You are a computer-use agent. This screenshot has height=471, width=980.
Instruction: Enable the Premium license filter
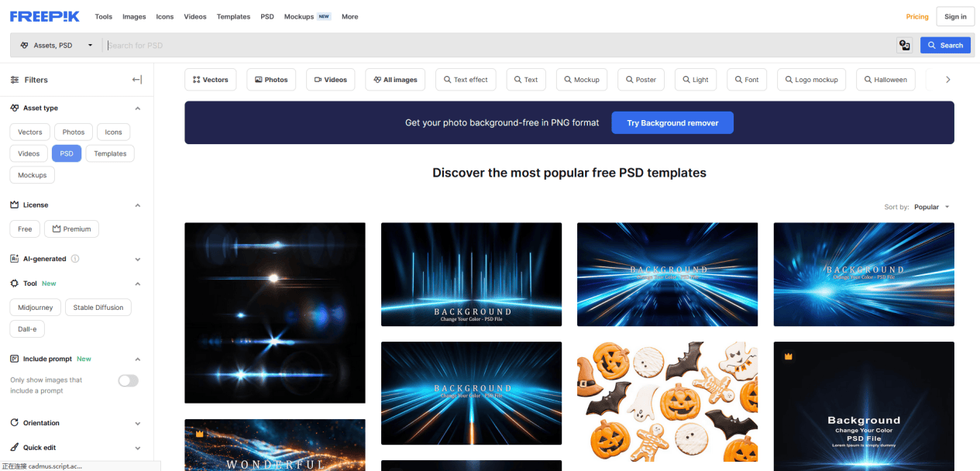(71, 229)
